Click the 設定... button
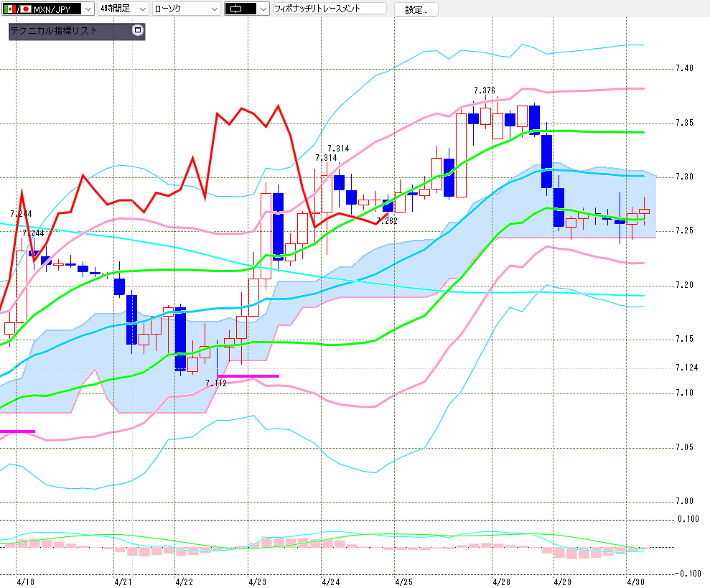 [416, 9]
